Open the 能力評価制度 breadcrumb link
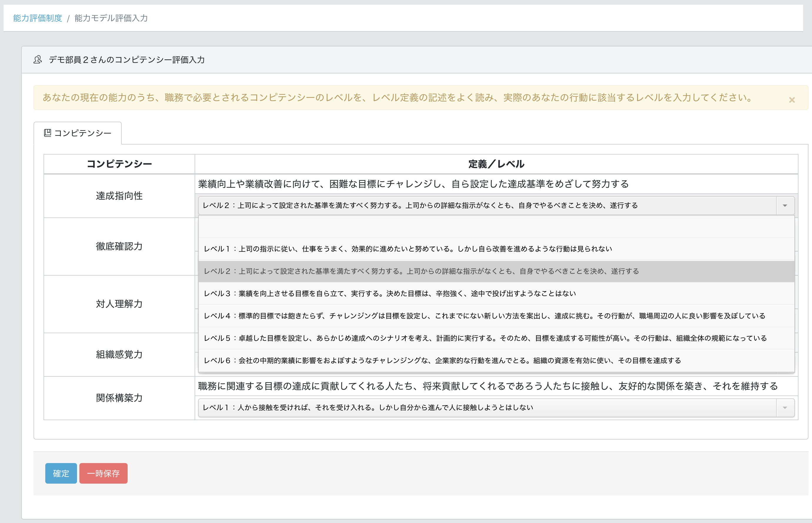Screen dimensions: 812x523 tap(37, 18)
